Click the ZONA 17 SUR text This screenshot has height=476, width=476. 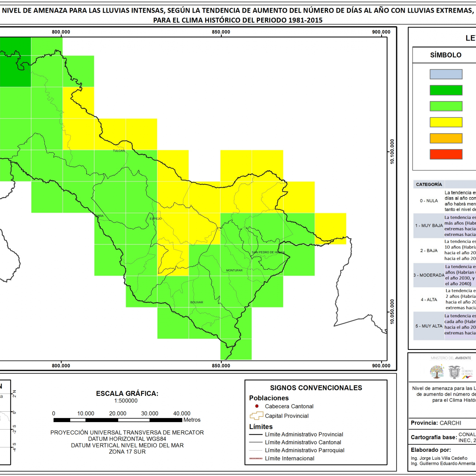pos(127,452)
